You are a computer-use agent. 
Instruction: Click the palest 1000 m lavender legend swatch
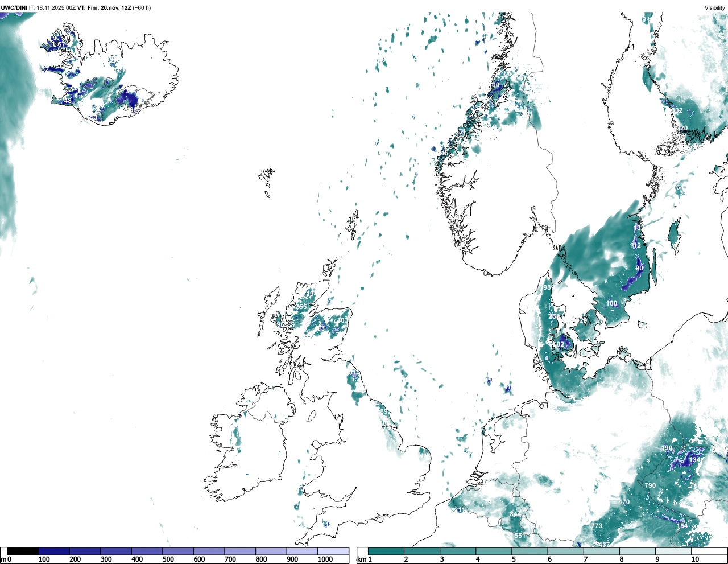[x=333, y=551]
